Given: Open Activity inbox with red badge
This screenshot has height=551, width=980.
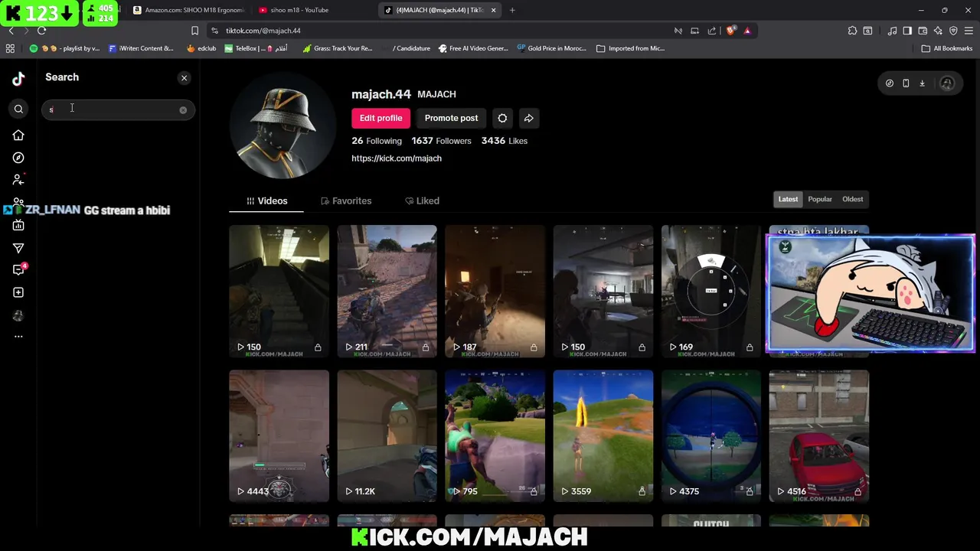Looking at the screenshot, I should click(18, 269).
